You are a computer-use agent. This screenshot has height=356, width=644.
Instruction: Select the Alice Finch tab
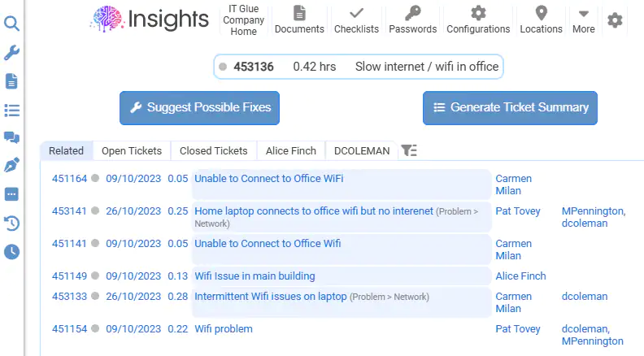pos(291,150)
